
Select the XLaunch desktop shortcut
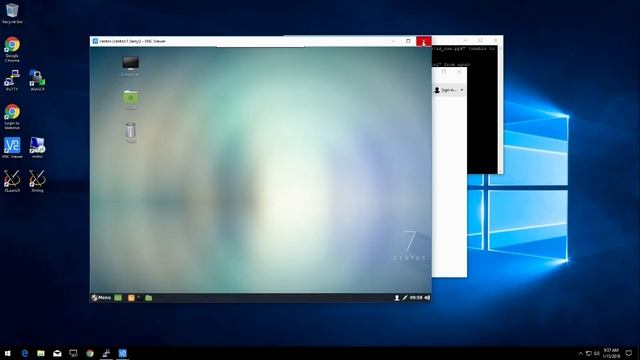(x=12, y=181)
